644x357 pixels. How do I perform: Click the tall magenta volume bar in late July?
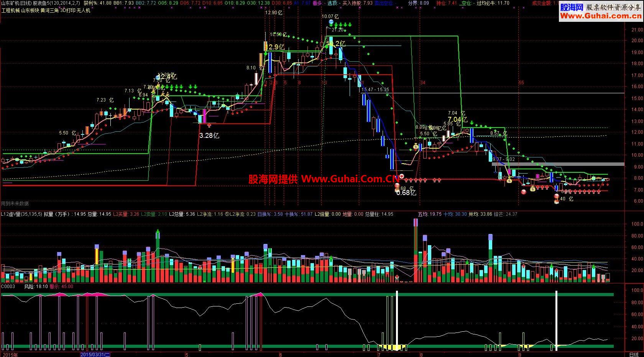pos(416,251)
